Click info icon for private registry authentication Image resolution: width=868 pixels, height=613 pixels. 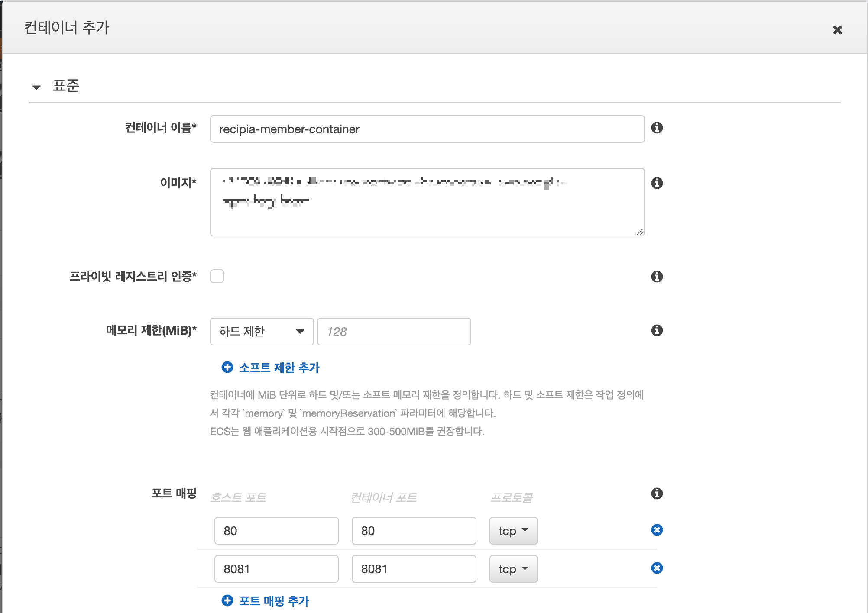point(657,277)
